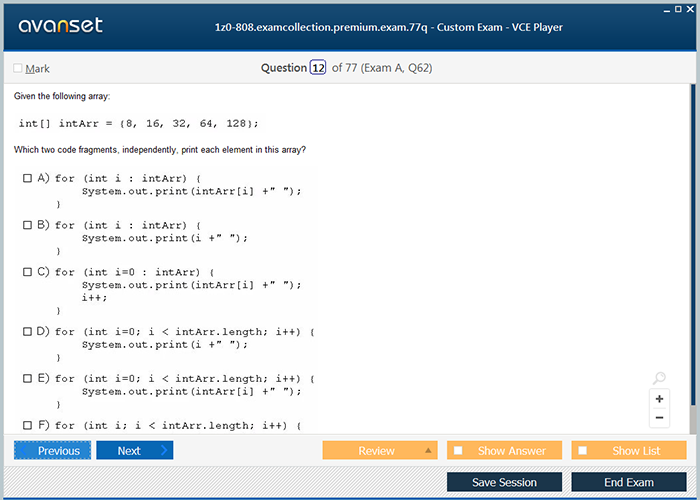The image size is (700, 500).
Task: Go to the Previous question
Action: point(52,451)
